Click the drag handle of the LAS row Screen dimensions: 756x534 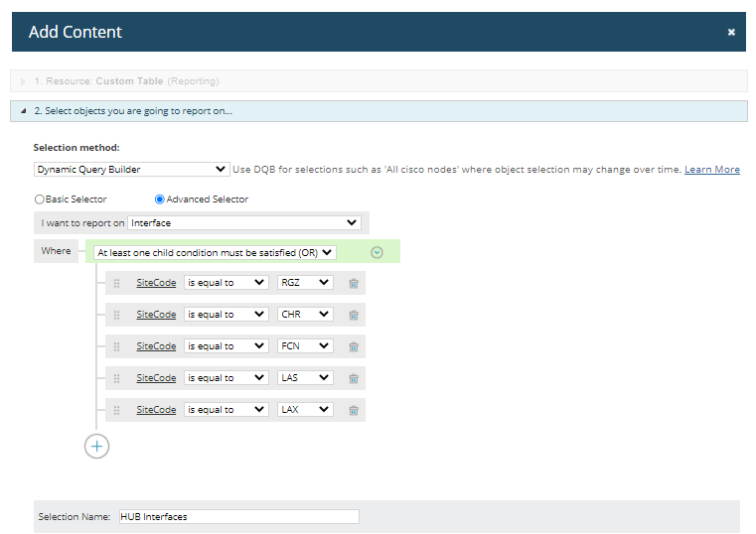click(x=116, y=378)
